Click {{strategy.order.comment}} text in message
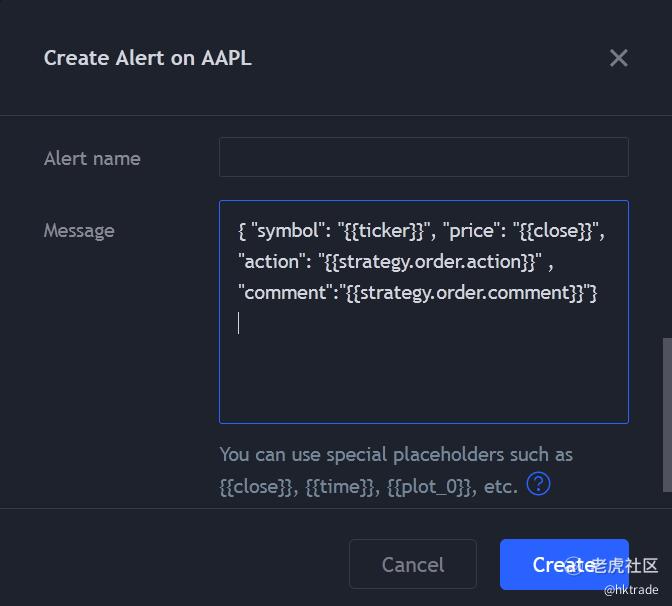 468,293
